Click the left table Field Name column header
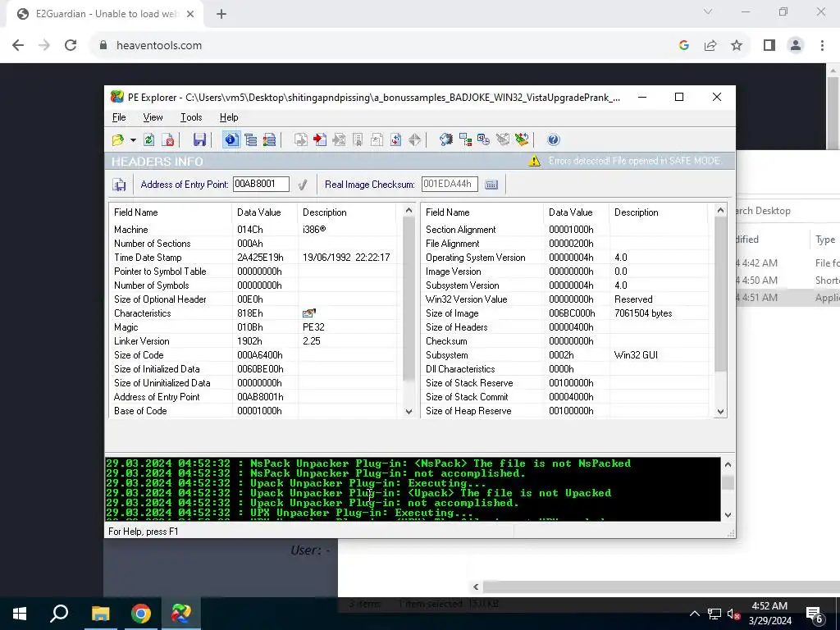The width and height of the screenshot is (840, 630). point(171,212)
